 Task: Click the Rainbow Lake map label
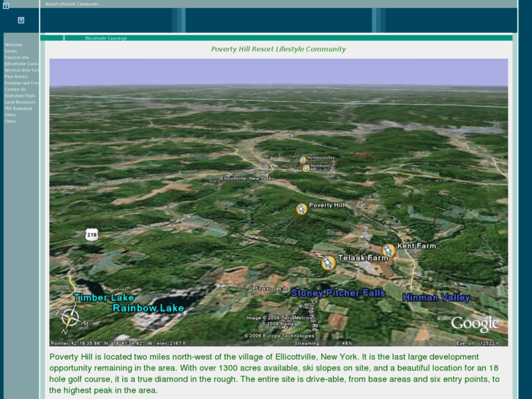(x=149, y=308)
